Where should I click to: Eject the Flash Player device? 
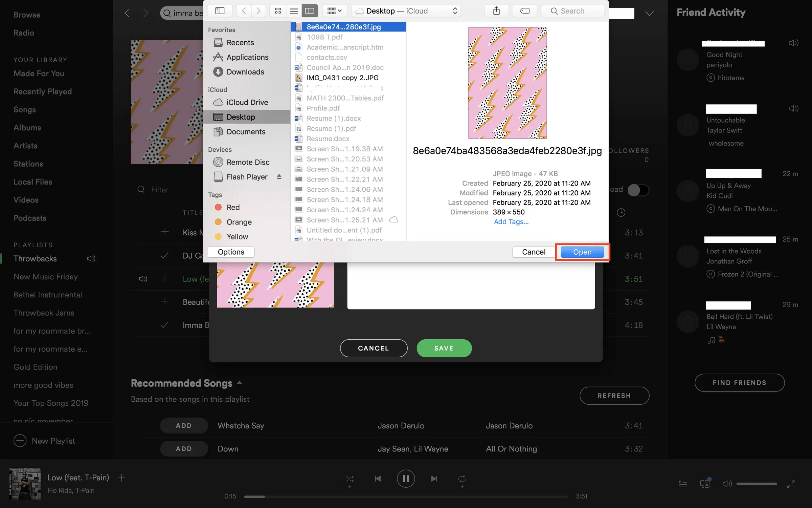[x=279, y=176]
